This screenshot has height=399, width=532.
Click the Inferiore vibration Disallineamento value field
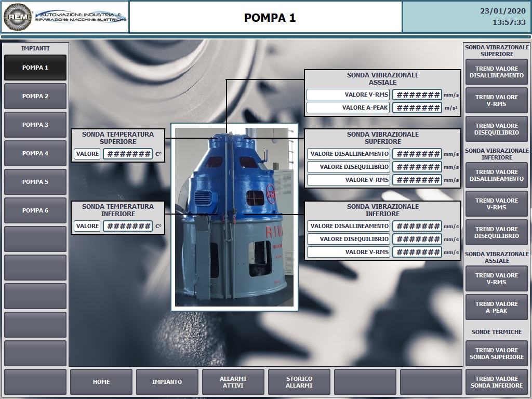coord(417,227)
